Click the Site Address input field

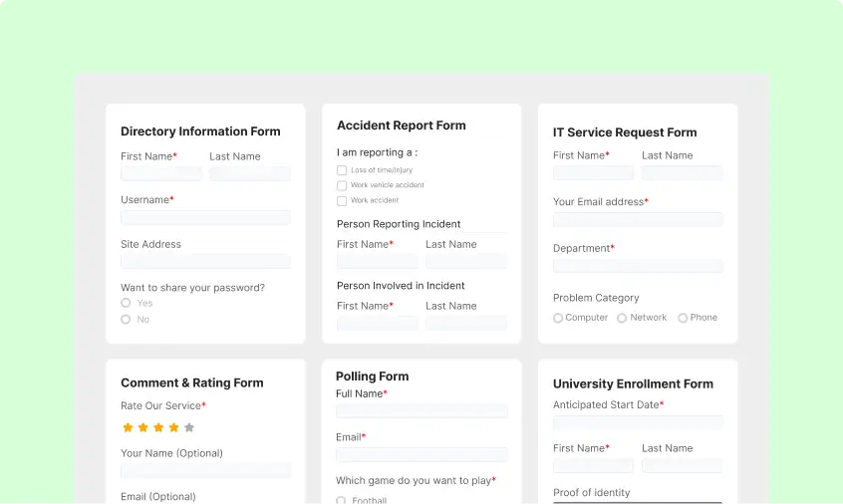[x=205, y=261]
